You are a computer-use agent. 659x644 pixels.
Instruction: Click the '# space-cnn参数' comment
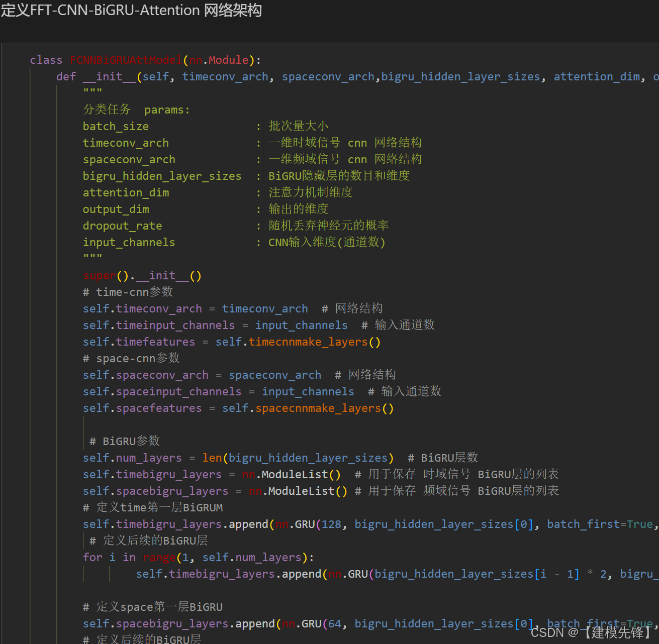coord(131,358)
